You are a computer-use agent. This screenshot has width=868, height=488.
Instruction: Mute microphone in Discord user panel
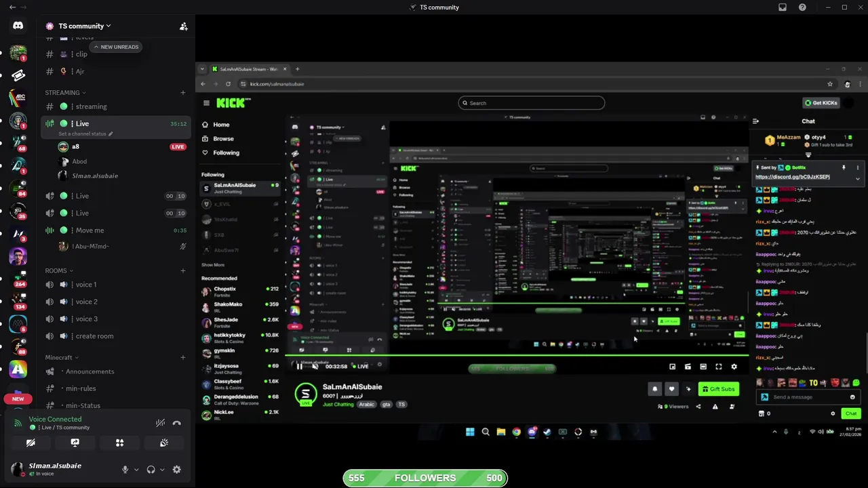point(125,470)
